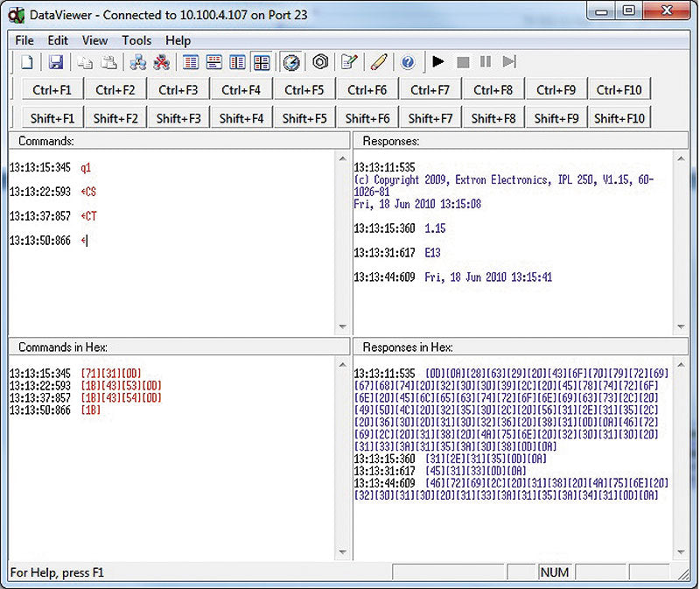Open the Edit menu

[58, 40]
